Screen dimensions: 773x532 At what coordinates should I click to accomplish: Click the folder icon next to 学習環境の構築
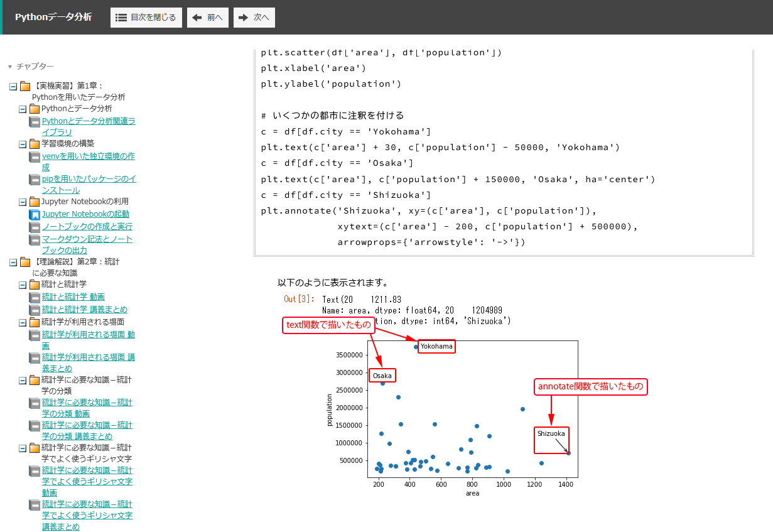pyautogui.click(x=35, y=144)
